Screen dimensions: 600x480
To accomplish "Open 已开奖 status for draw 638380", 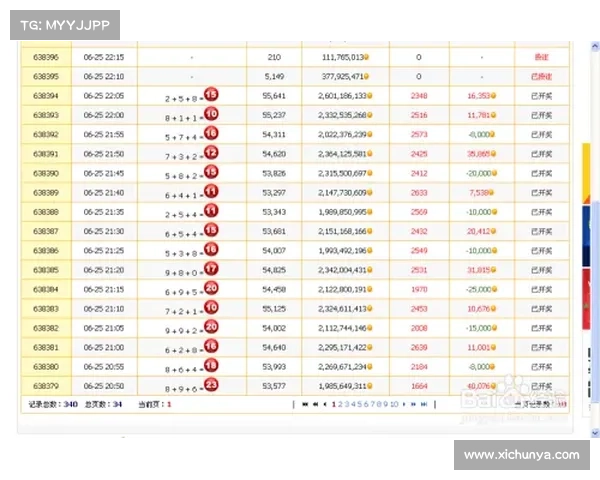I will (541, 367).
